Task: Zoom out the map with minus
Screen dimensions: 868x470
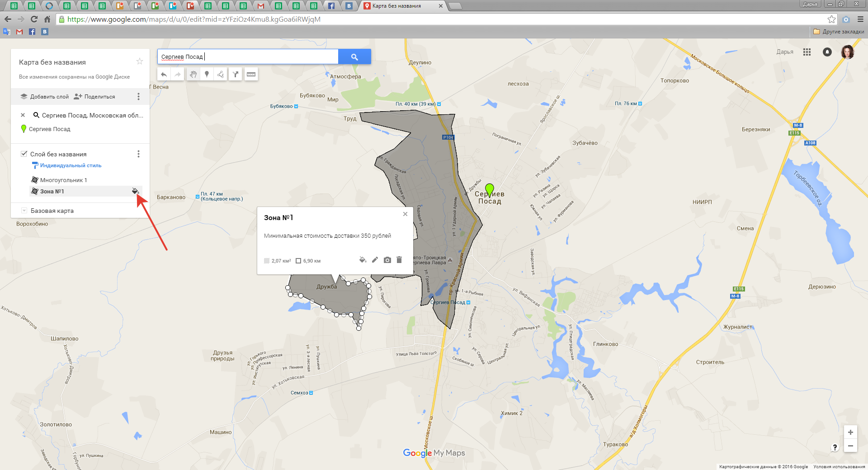Action: click(850, 446)
